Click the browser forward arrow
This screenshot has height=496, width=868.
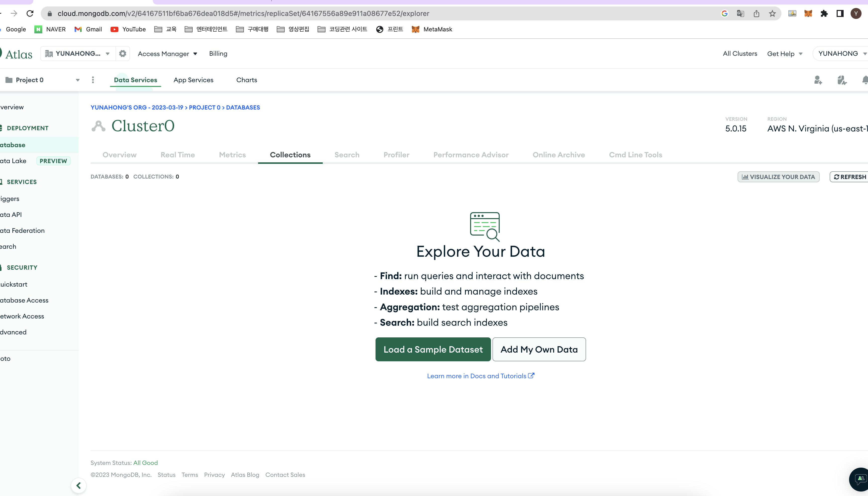point(14,13)
